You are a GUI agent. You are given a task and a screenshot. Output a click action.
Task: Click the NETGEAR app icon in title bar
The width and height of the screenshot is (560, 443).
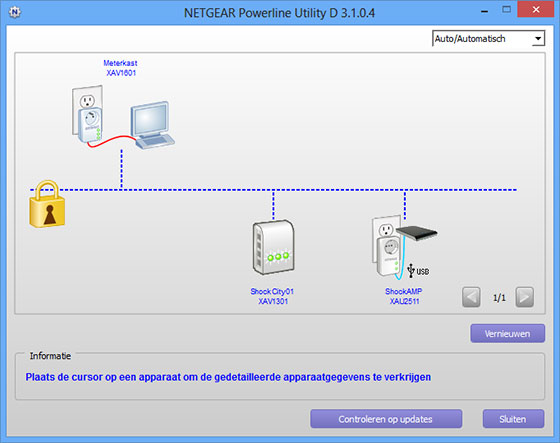click(x=15, y=13)
